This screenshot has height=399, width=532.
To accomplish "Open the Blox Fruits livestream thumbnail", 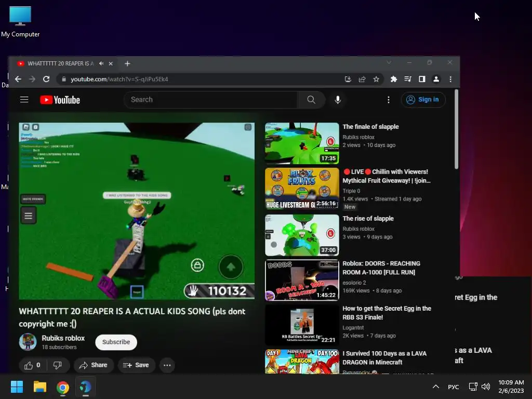I will [302, 188].
